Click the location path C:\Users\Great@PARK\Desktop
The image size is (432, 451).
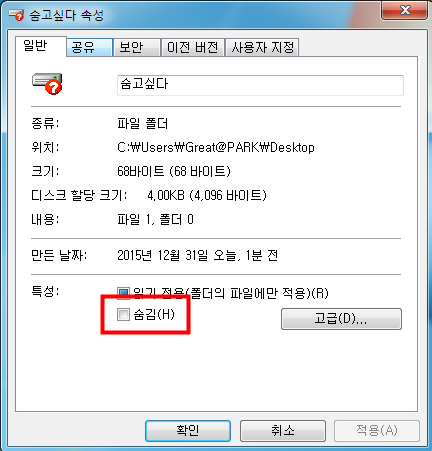click(216, 147)
